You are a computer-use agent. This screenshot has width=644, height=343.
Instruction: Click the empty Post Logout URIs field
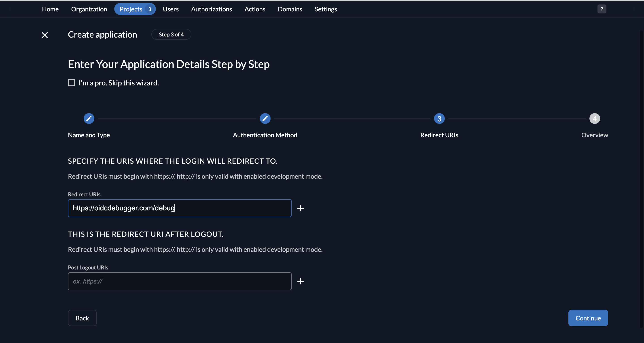pos(180,281)
